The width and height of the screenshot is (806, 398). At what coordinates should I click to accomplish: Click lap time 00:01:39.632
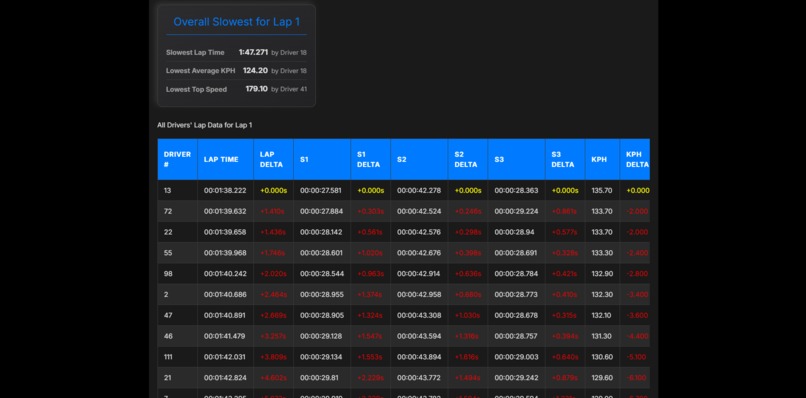point(225,211)
